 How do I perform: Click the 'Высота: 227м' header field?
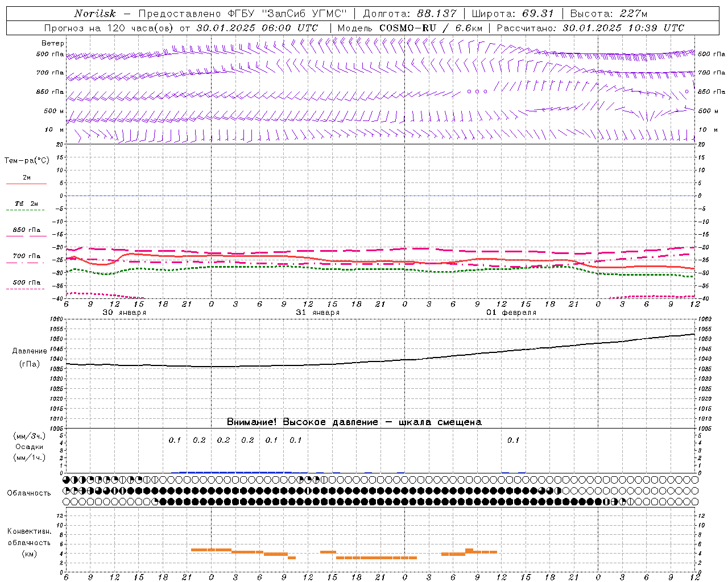click(x=609, y=14)
